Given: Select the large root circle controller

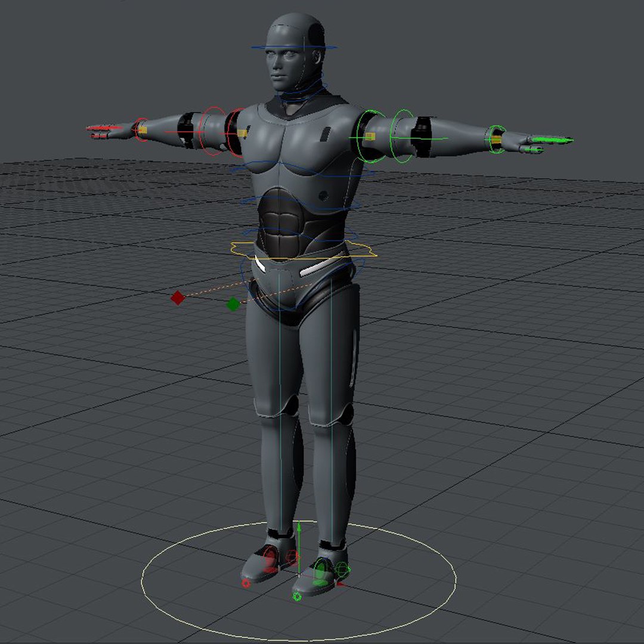Looking at the screenshot, I should click(x=299, y=580).
